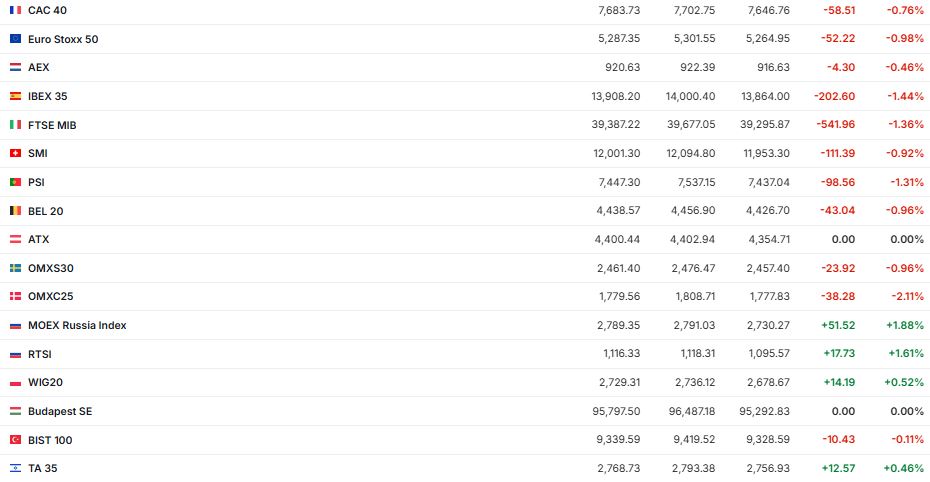Click the Italy flag icon beside FTSE MIB
Viewport: 930px width, 482px height.
click(x=15, y=125)
